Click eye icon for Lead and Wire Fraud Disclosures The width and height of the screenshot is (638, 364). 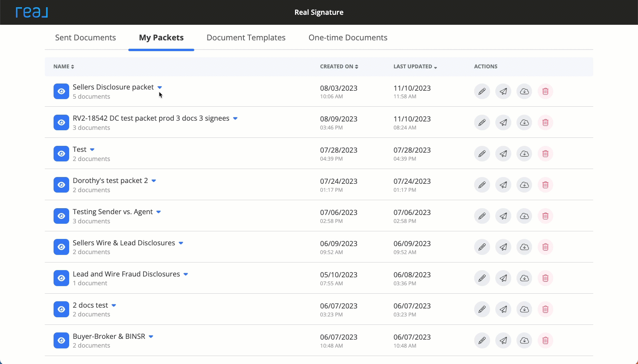(x=61, y=278)
